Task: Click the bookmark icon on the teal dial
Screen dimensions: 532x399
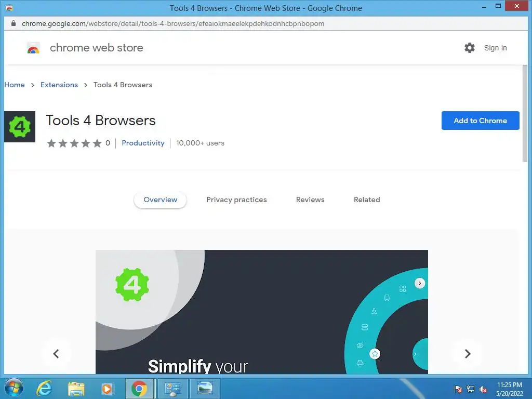Action: (387, 298)
